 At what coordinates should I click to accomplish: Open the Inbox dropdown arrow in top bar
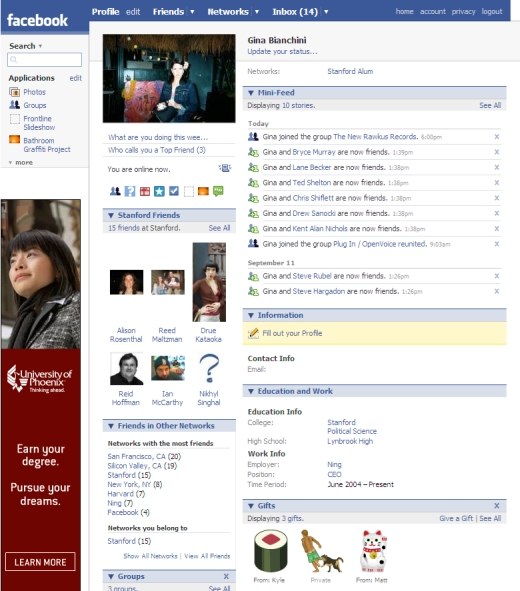point(326,12)
